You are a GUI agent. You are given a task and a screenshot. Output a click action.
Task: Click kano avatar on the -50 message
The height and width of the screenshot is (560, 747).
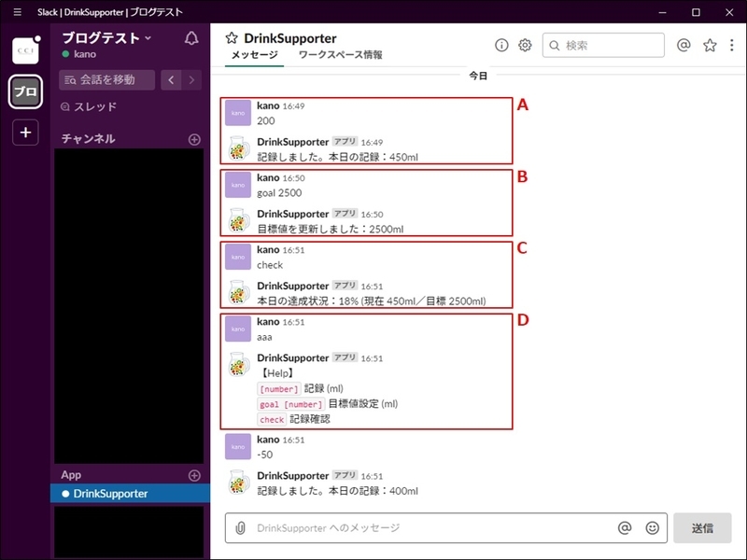click(x=238, y=446)
